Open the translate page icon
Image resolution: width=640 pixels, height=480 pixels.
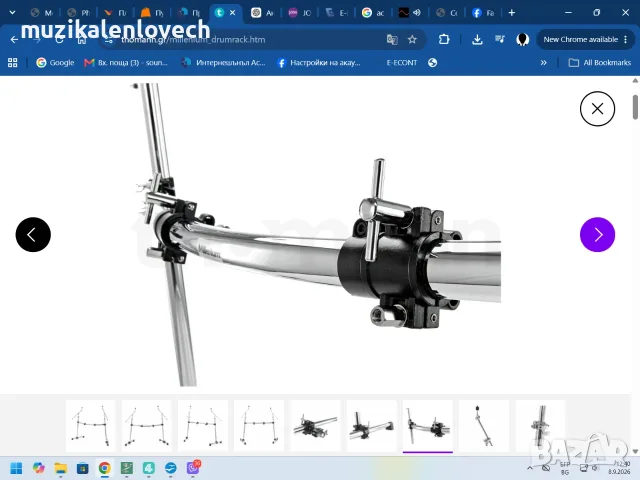392,40
